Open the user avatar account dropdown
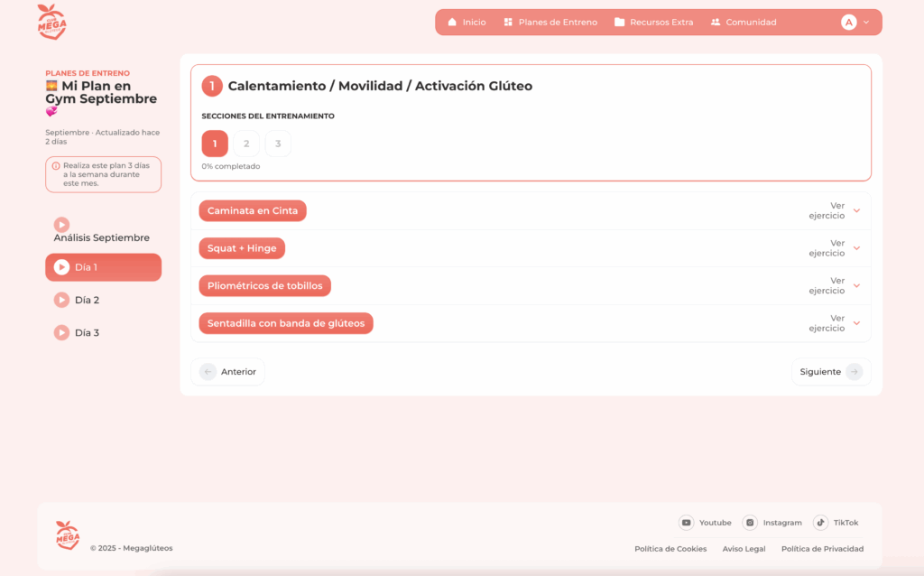924x576 pixels. (855, 23)
